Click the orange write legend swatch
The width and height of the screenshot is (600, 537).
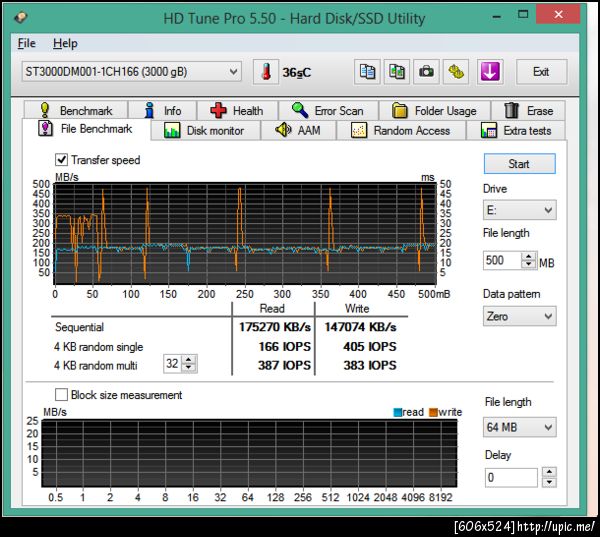pyautogui.click(x=433, y=412)
